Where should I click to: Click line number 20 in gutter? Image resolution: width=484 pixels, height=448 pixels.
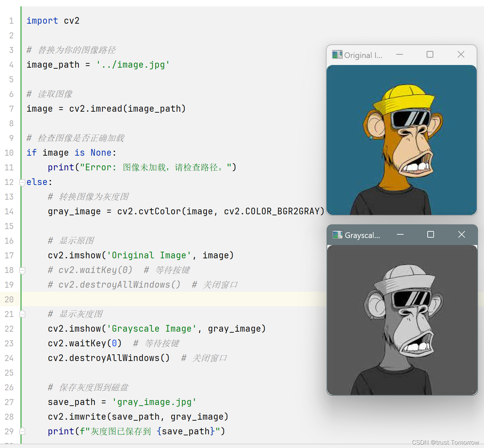tap(9, 299)
